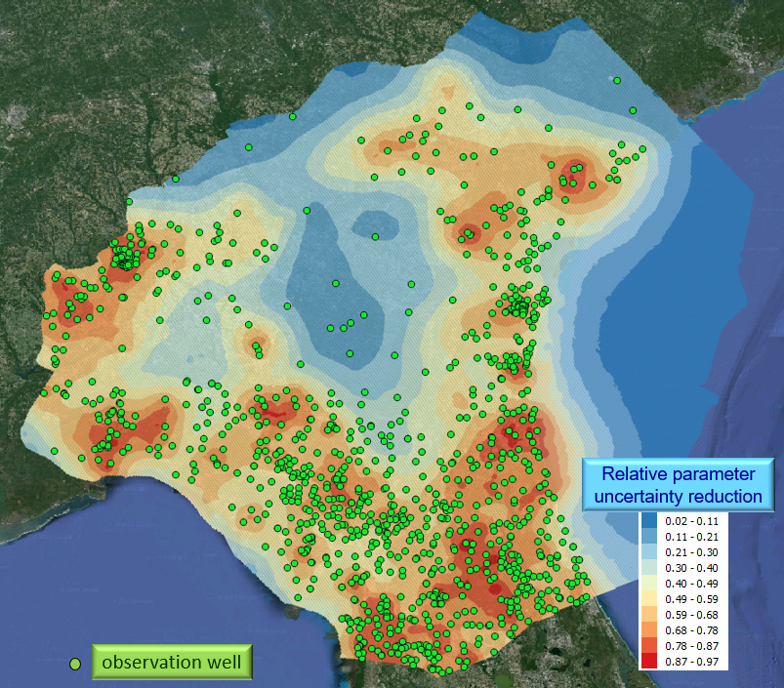This screenshot has width=784, height=688.
Task: Click the 0.68 - 0.78 legend color swatch
Action: (649, 630)
